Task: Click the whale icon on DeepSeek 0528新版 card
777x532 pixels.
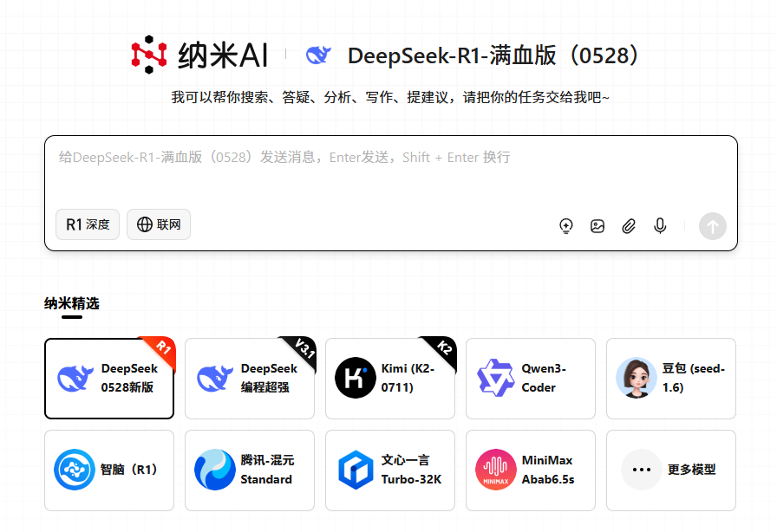Action: point(75,379)
